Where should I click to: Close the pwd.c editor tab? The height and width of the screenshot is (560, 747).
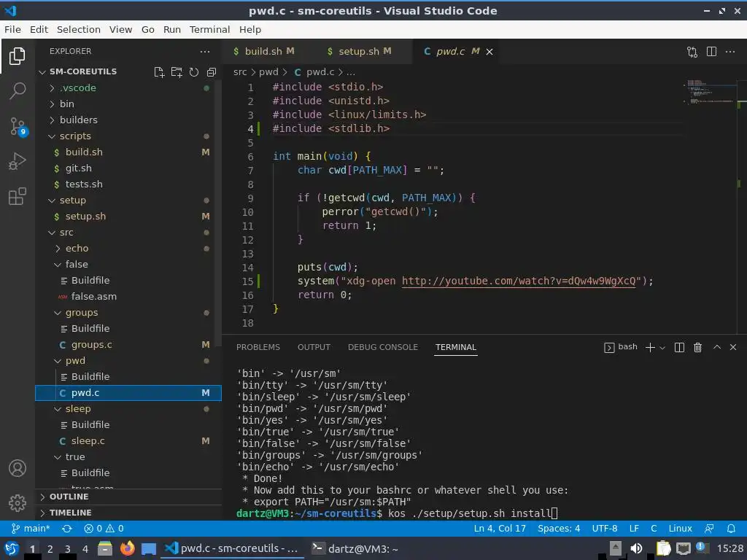[x=489, y=52]
